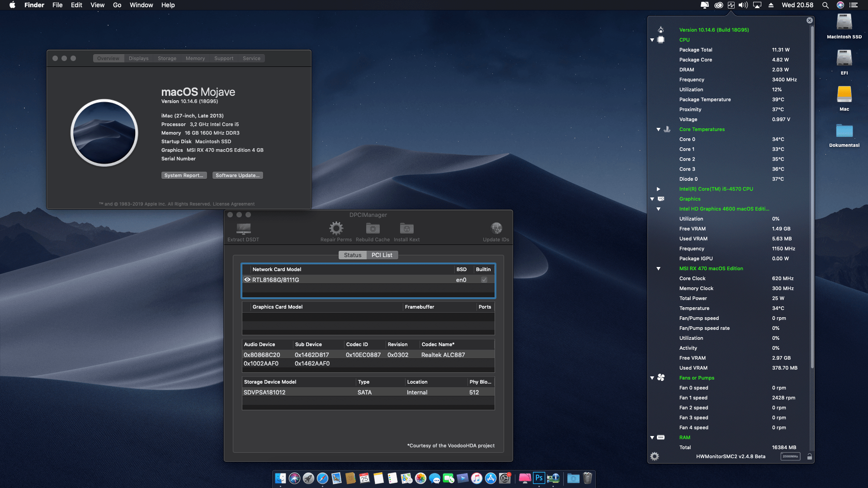Open the Rebuild Cache tool in DPCIManager

pyautogui.click(x=373, y=228)
